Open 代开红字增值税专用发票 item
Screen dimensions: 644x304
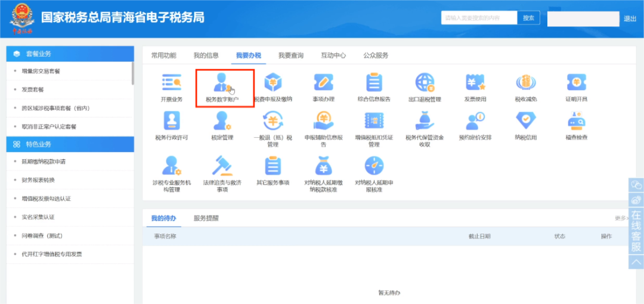click(x=52, y=255)
